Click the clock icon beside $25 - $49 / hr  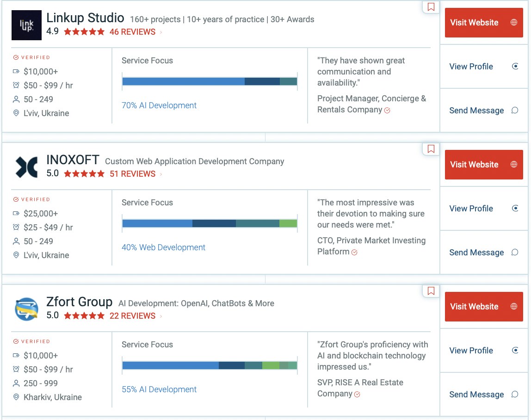(16, 227)
